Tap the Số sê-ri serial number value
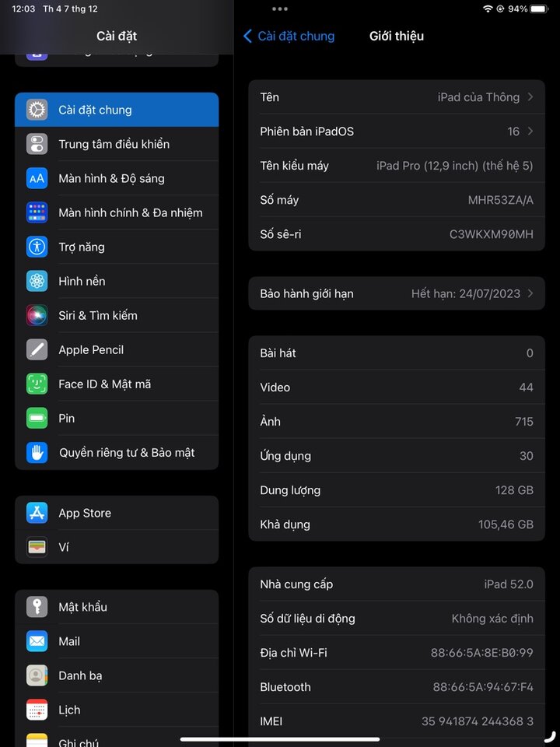This screenshot has height=747, width=560. pos(491,234)
